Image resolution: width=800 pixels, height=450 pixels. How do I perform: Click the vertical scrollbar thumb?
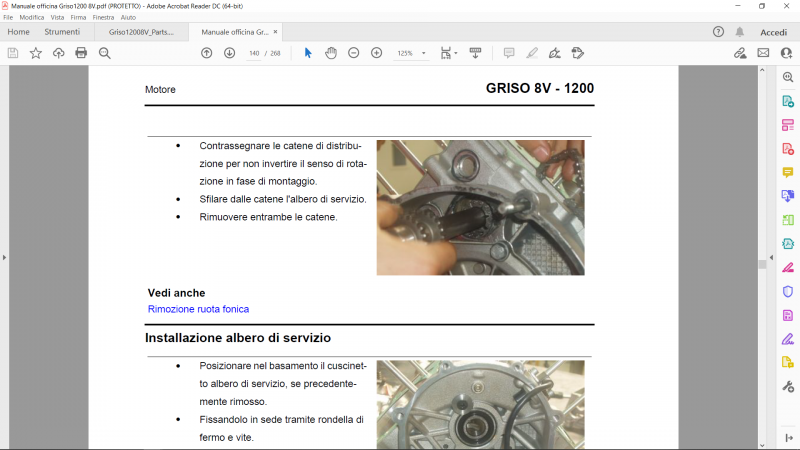(x=762, y=264)
